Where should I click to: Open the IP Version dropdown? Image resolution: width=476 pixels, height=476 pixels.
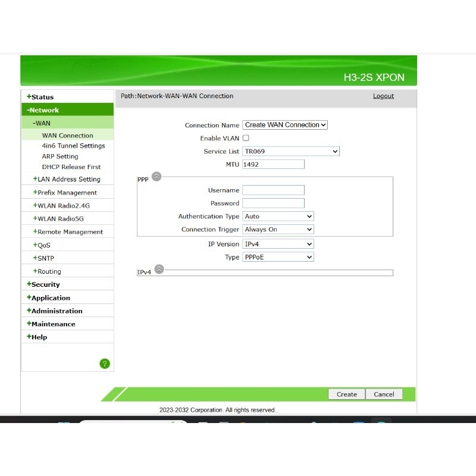pyautogui.click(x=278, y=244)
